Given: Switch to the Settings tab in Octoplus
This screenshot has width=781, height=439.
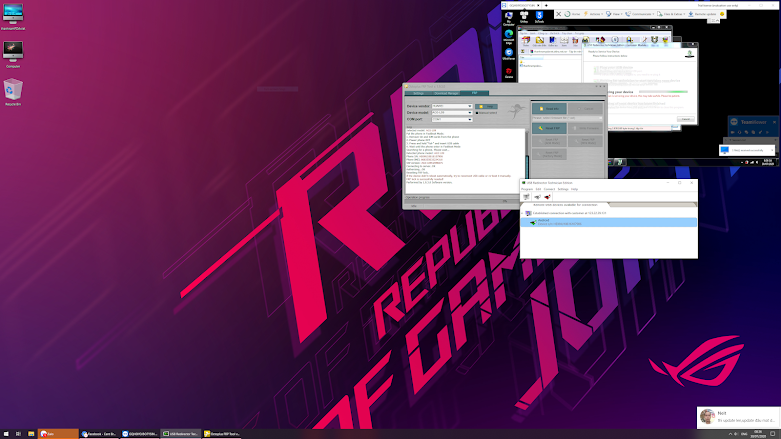Looking at the screenshot, I should (418, 93).
